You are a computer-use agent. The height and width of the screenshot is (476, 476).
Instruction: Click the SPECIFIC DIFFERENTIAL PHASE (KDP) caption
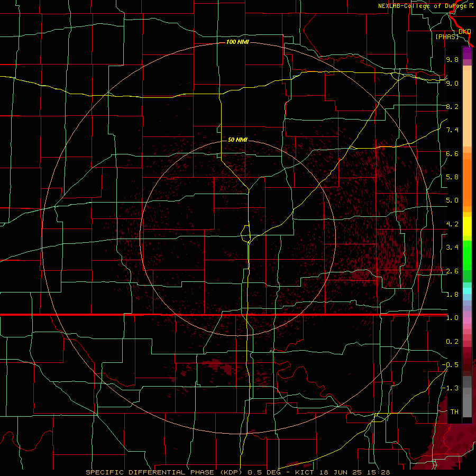coord(163,472)
